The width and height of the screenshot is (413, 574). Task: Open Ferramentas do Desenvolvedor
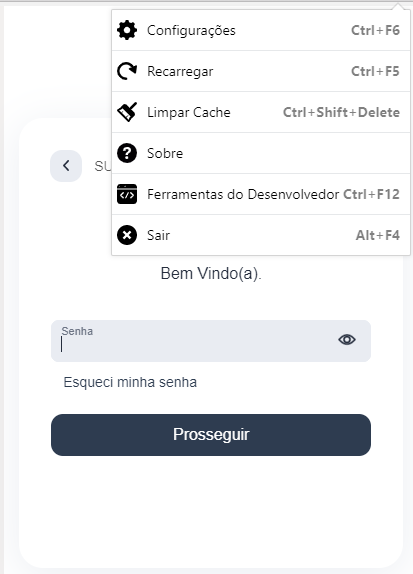261,194
